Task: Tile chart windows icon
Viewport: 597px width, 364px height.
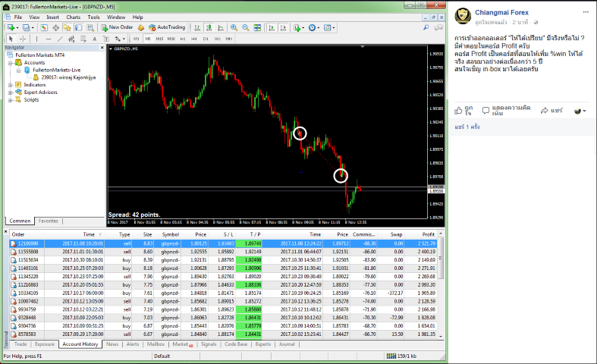Action: point(257,27)
